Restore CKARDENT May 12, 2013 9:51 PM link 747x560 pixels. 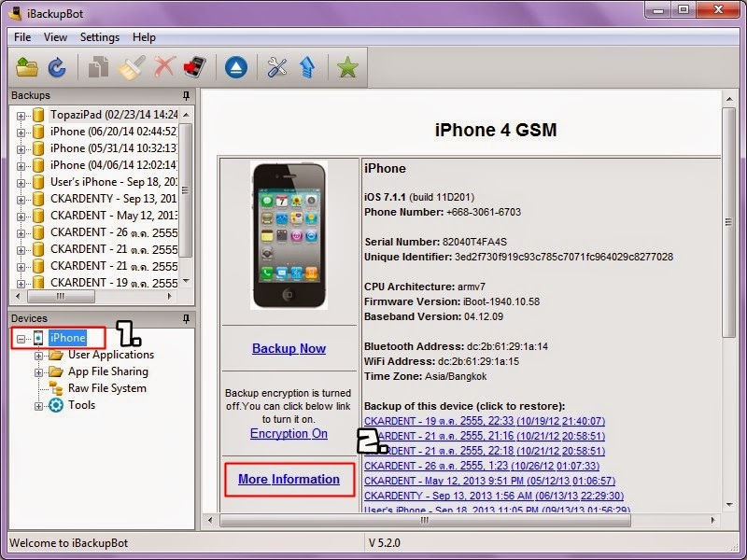click(489, 481)
